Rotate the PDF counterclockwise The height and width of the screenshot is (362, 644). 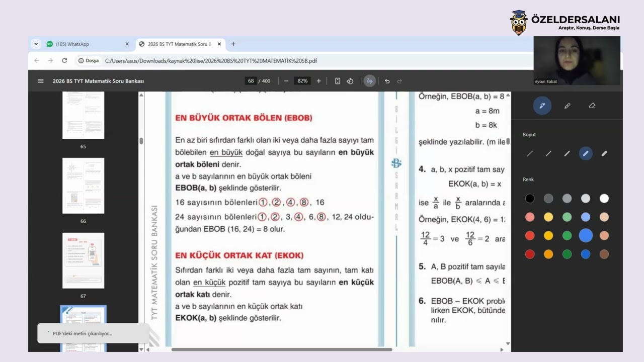(350, 81)
